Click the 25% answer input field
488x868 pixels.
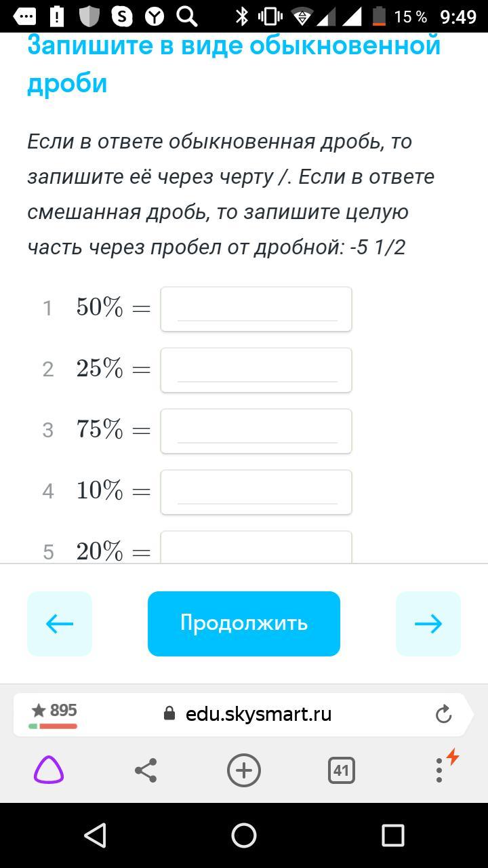pyautogui.click(x=256, y=370)
